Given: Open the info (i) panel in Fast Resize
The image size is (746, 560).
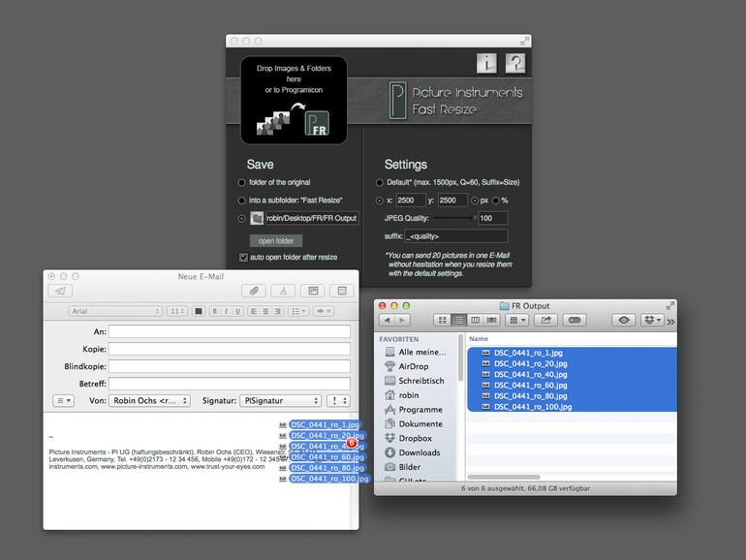Looking at the screenshot, I should pyautogui.click(x=486, y=64).
